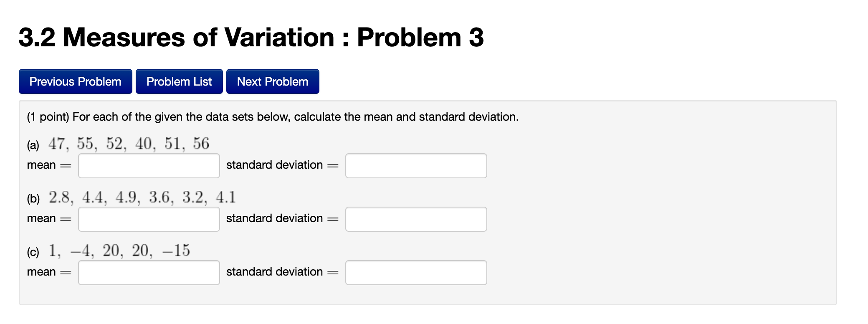868x324 pixels.
Task: Open the Problem List
Action: pyautogui.click(x=179, y=81)
